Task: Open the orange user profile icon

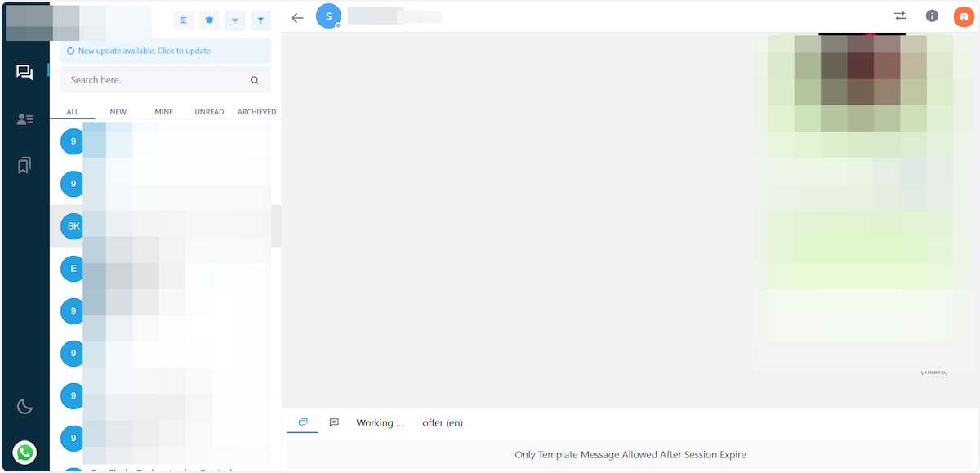Action: (964, 16)
